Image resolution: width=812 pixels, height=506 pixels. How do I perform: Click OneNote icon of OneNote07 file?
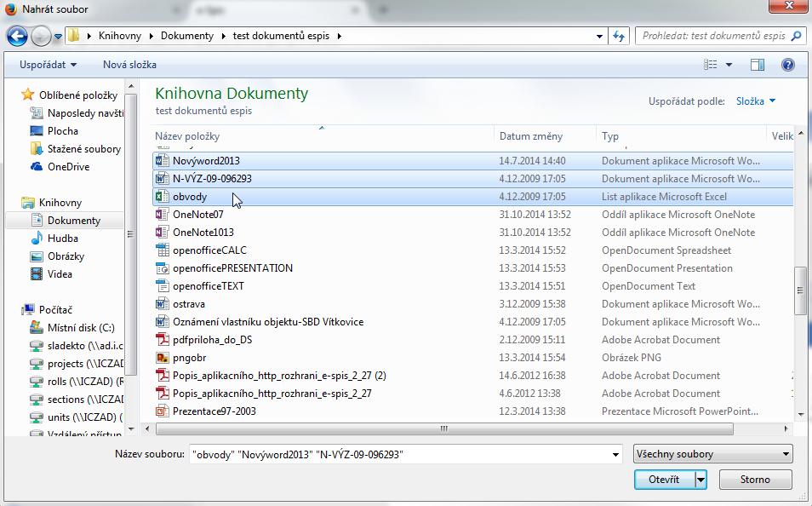click(162, 214)
